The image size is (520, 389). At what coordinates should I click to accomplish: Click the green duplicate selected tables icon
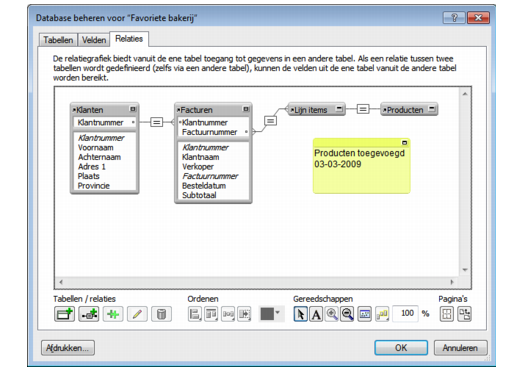tap(113, 314)
